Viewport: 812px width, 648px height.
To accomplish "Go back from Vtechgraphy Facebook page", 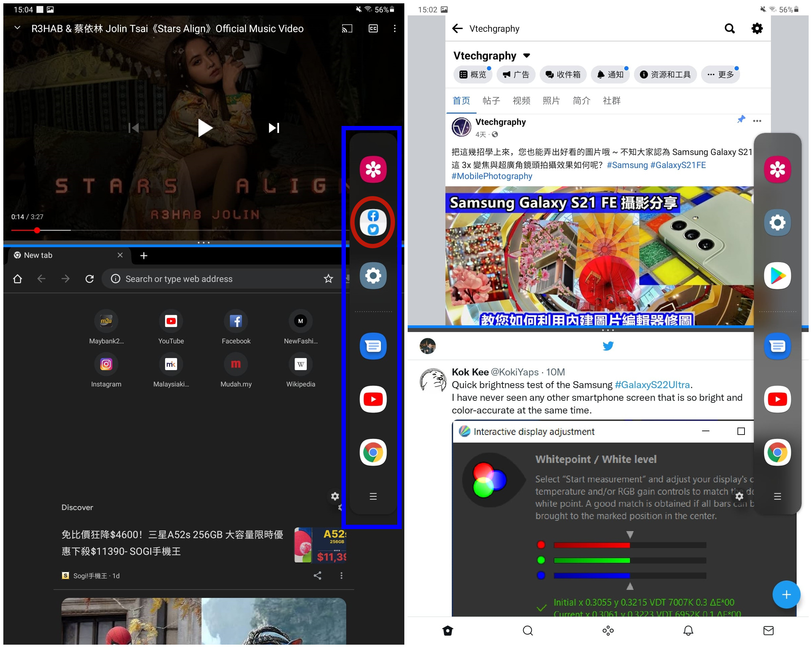I will (457, 28).
